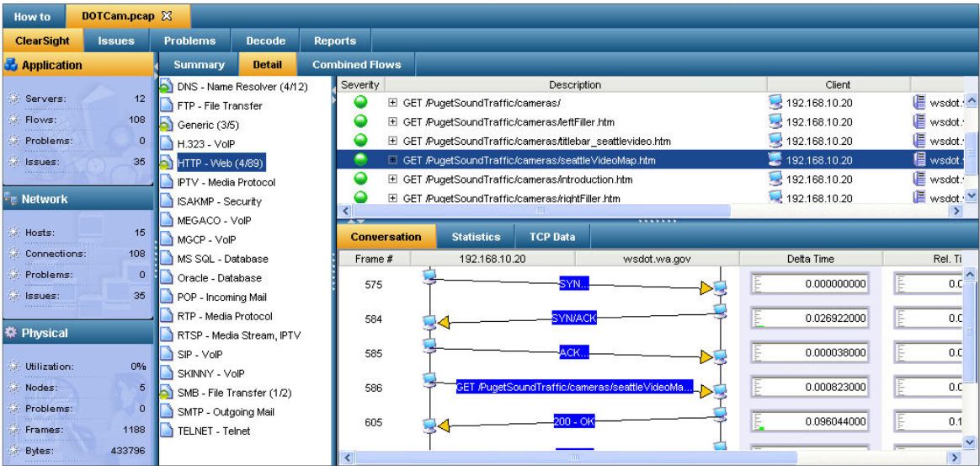Click delta time bar 0.000823000
Image resolution: width=980 pixels, height=466 pixels.
810,387
